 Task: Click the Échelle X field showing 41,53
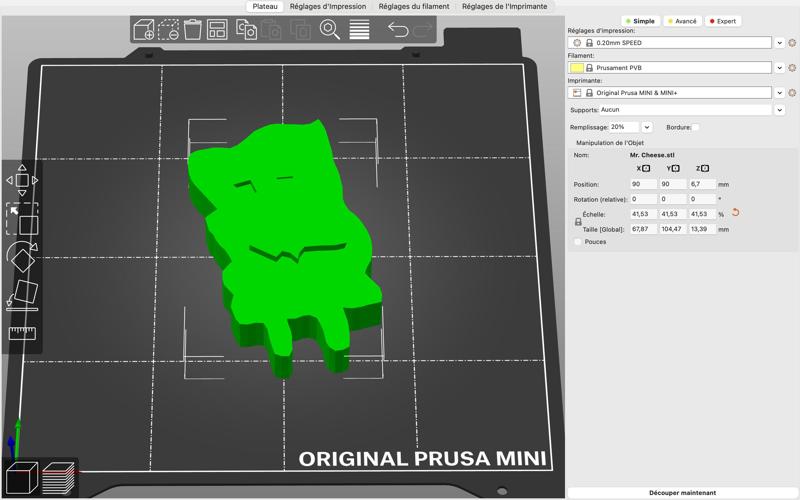[643, 214]
